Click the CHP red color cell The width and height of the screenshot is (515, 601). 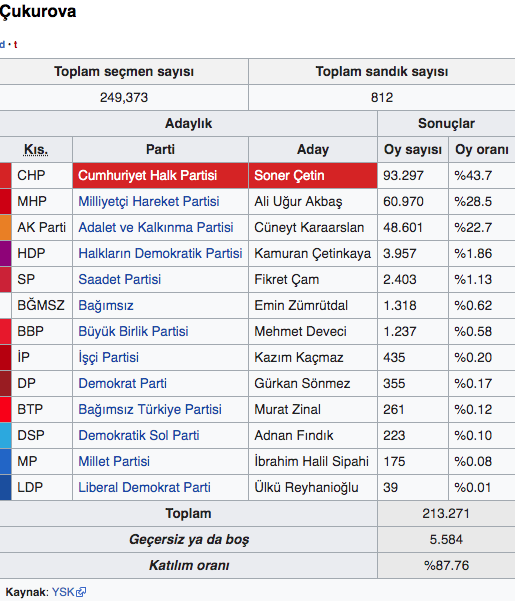point(5,176)
